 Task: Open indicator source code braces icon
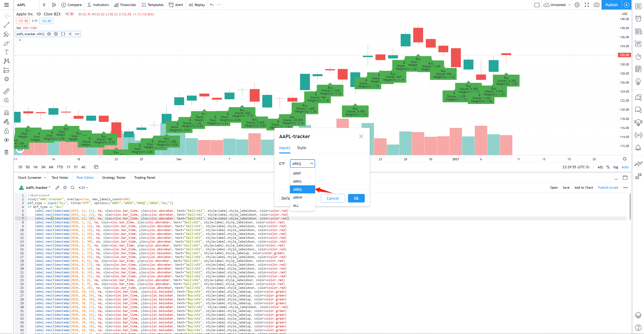pos(63,34)
